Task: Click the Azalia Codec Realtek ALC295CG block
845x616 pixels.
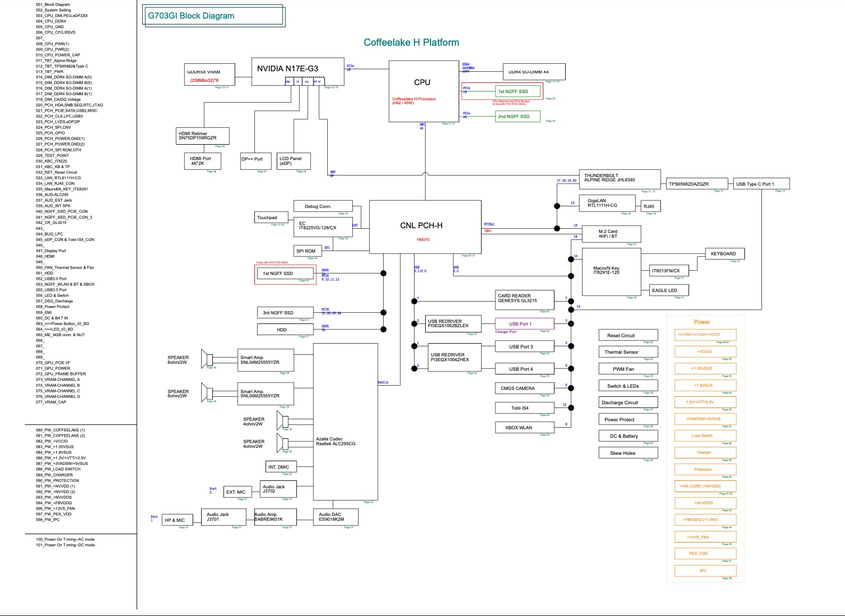Action: [345, 422]
